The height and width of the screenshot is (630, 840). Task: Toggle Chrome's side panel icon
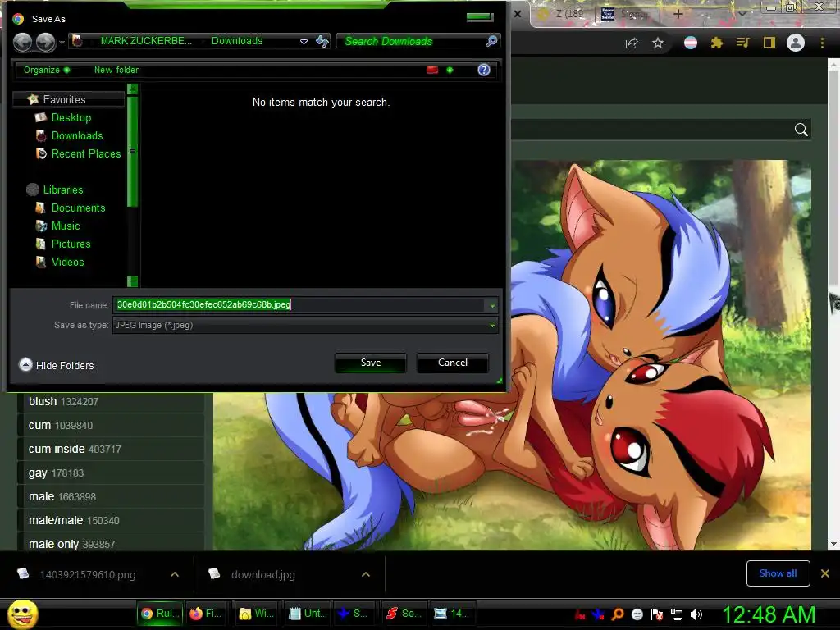(769, 43)
